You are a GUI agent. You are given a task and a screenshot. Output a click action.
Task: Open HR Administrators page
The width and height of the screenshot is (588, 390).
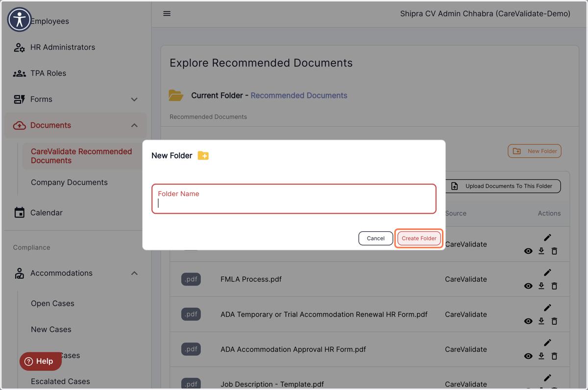(x=63, y=48)
